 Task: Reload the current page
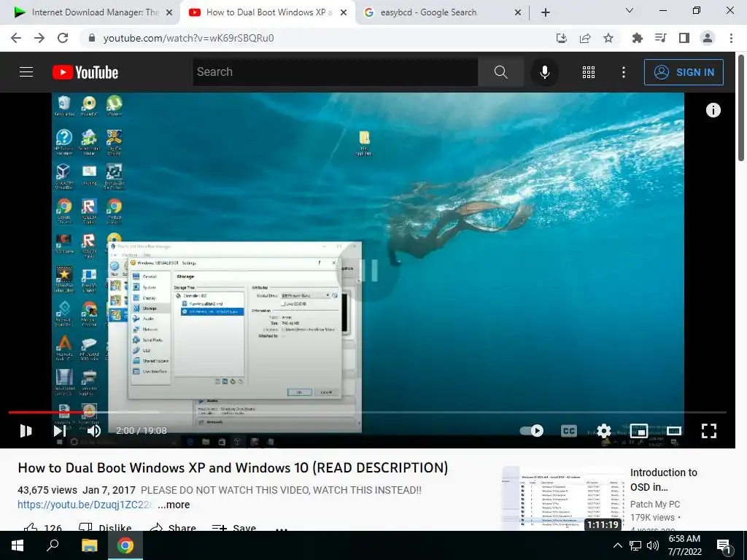pos(63,38)
